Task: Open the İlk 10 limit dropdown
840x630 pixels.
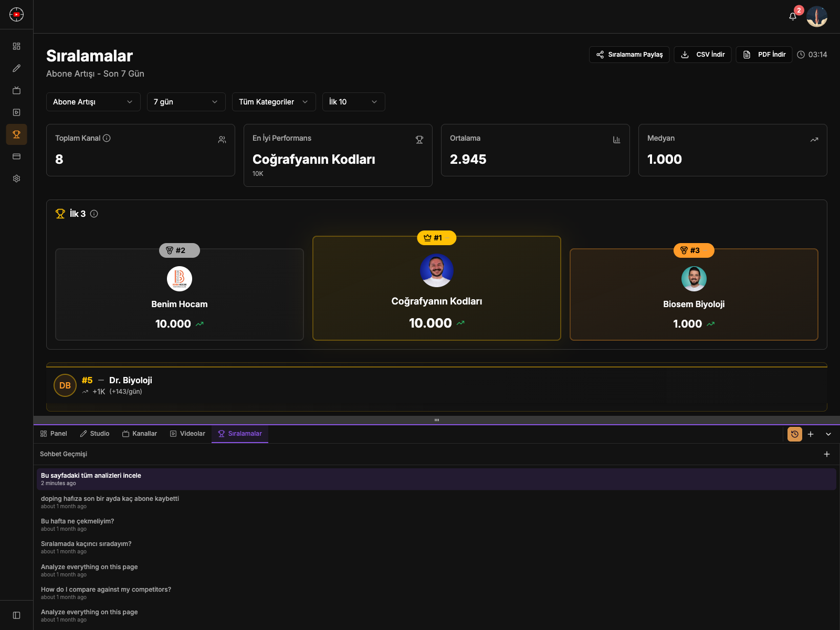Action: [354, 102]
